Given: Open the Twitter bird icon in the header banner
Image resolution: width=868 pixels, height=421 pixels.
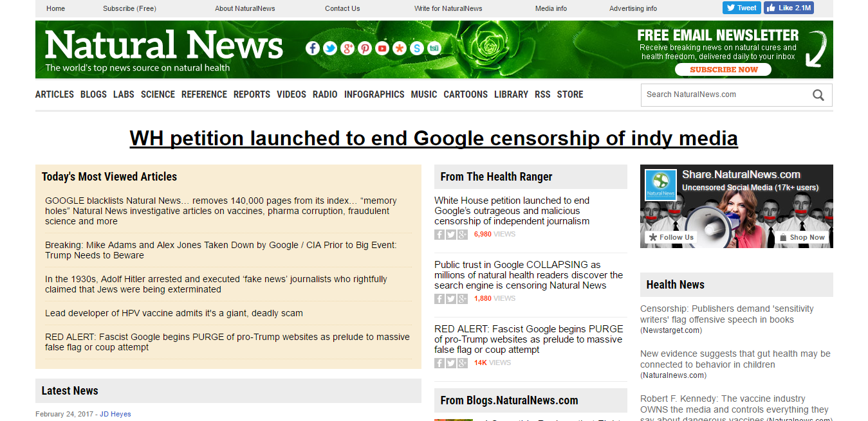Looking at the screenshot, I should tap(330, 48).
